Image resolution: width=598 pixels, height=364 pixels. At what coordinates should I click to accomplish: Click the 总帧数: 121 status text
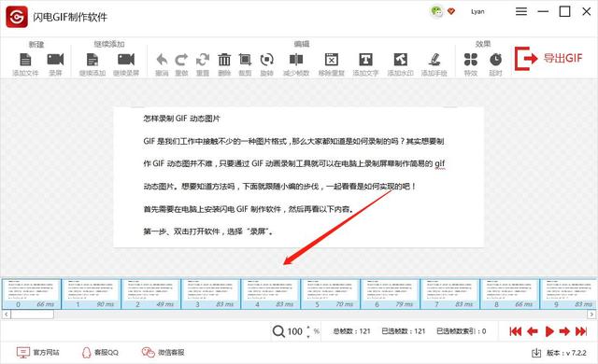pos(351,331)
